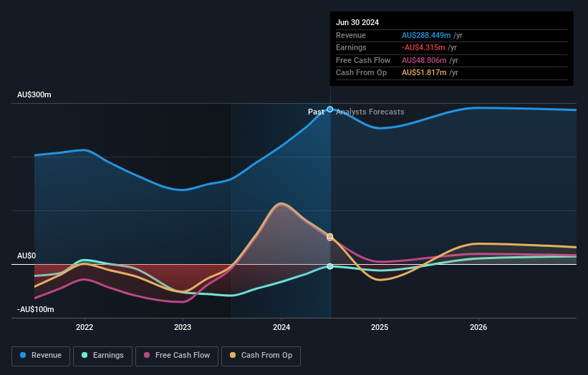Click the Free Cash Flow tooltip row label
Image resolution: width=588 pixels, height=375 pixels.
coord(363,60)
